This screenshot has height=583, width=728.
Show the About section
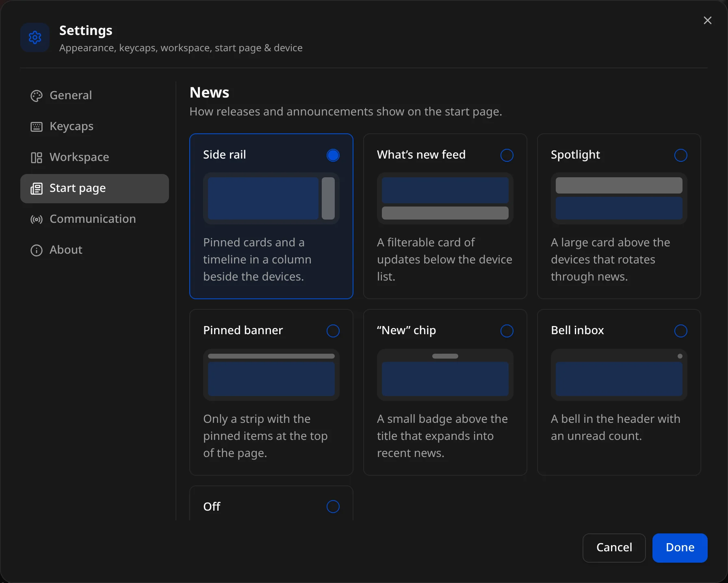pos(95,250)
